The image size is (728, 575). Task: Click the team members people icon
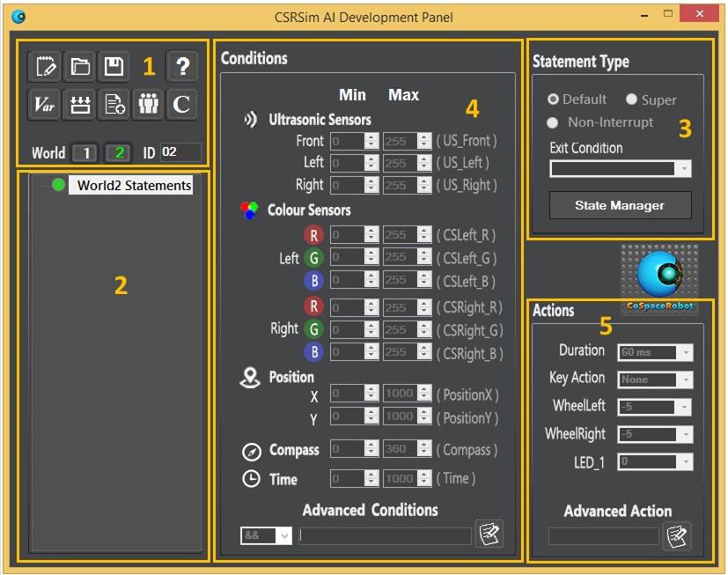coord(147,104)
